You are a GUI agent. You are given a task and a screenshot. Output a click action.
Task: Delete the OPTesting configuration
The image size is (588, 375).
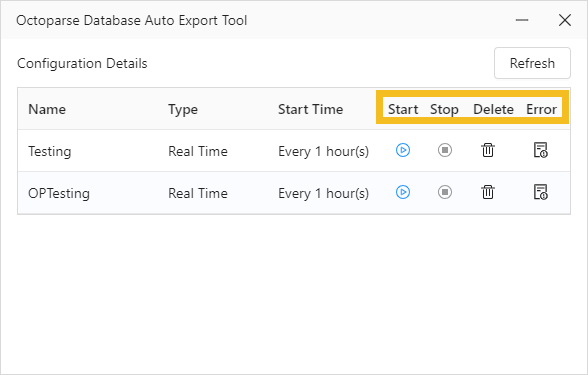[488, 192]
